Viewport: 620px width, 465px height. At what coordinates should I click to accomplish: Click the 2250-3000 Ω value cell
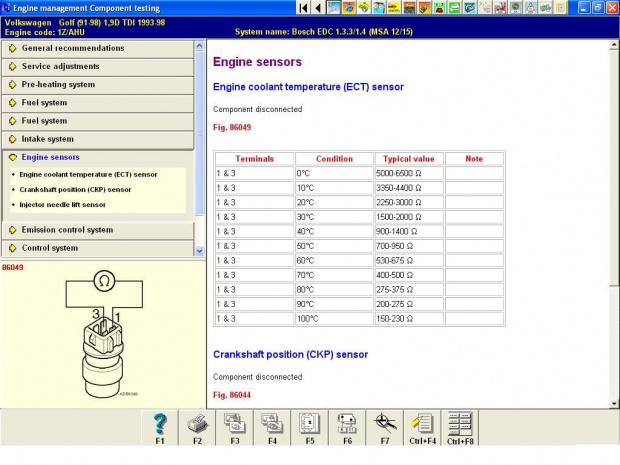tap(409, 202)
